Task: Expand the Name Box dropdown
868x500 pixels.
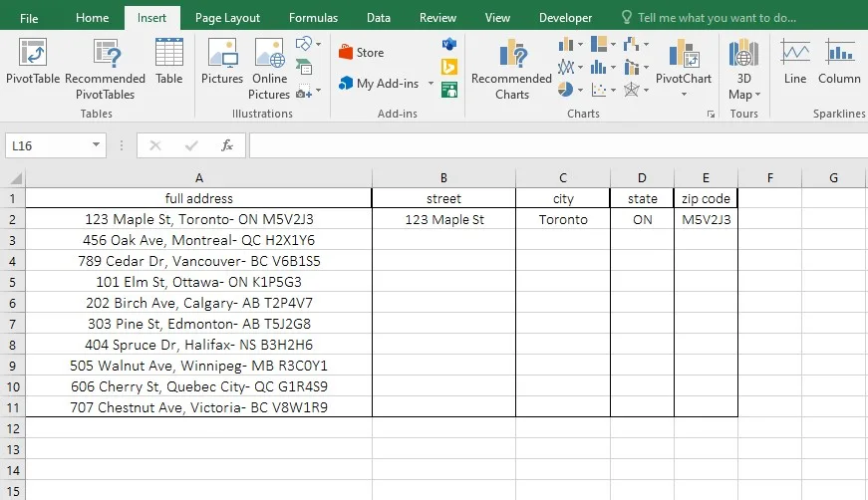Action: [96, 144]
